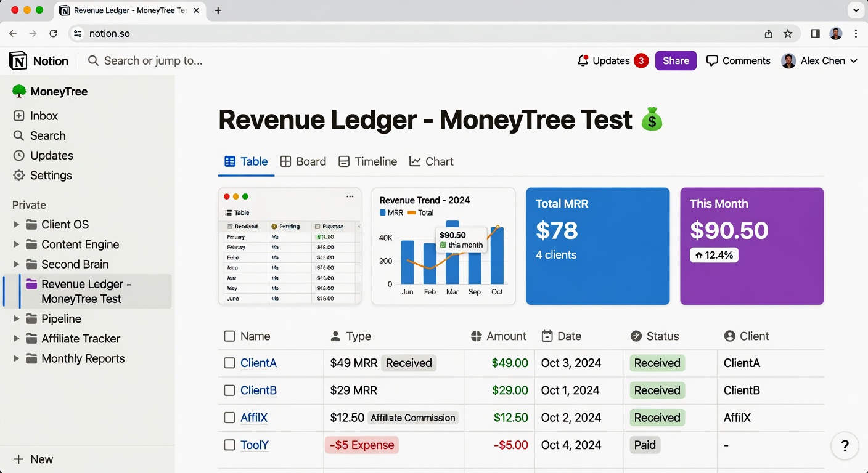Open the AffilX name link
The height and width of the screenshot is (473, 868).
(x=254, y=418)
